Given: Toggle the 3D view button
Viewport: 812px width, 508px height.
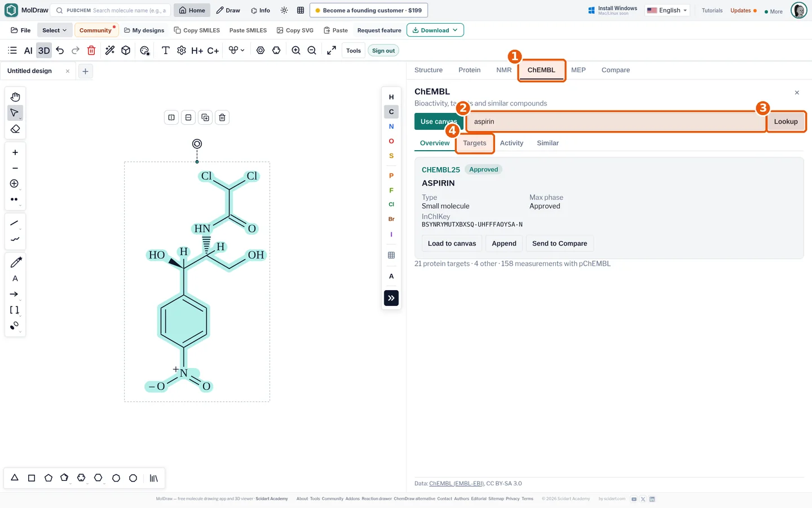Looking at the screenshot, I should point(44,51).
